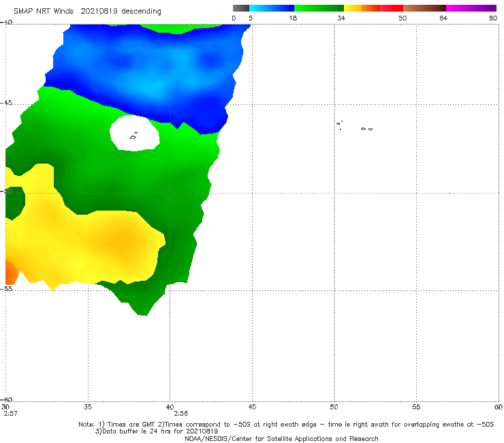This screenshot has width=504, height=443.
Task: Click the latitude axis label '-60'
Action: [x=6, y=399]
